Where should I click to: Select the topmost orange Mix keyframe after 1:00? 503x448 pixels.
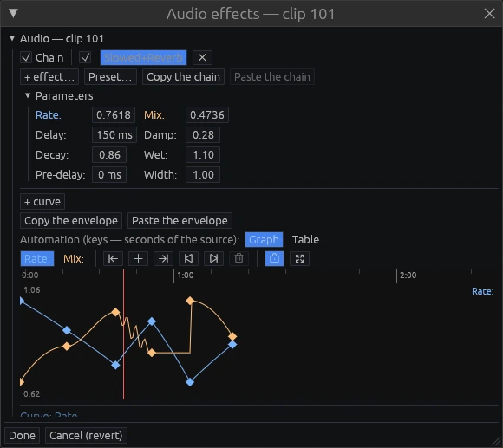click(190, 301)
